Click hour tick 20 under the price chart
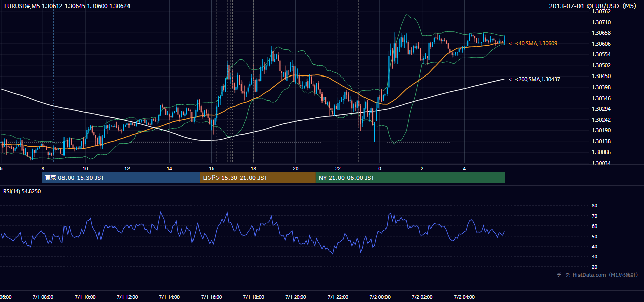The width and height of the screenshot is (644, 302). (296, 169)
